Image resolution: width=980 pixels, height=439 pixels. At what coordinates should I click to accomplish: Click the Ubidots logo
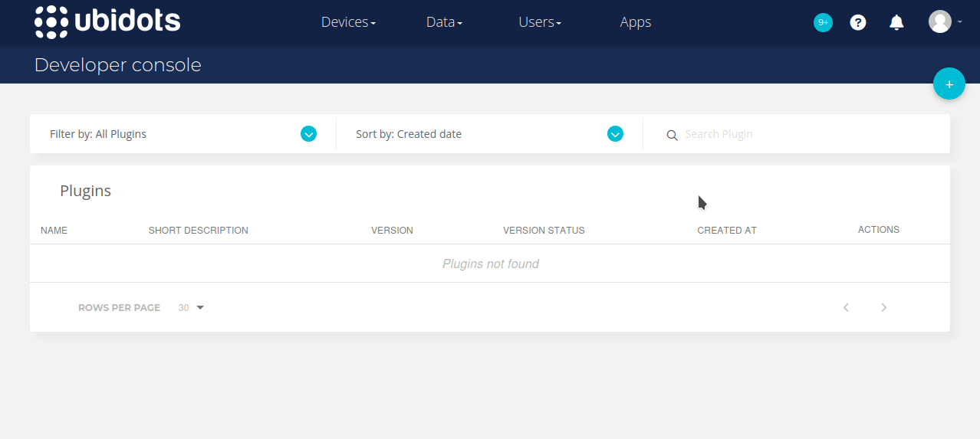(x=107, y=22)
